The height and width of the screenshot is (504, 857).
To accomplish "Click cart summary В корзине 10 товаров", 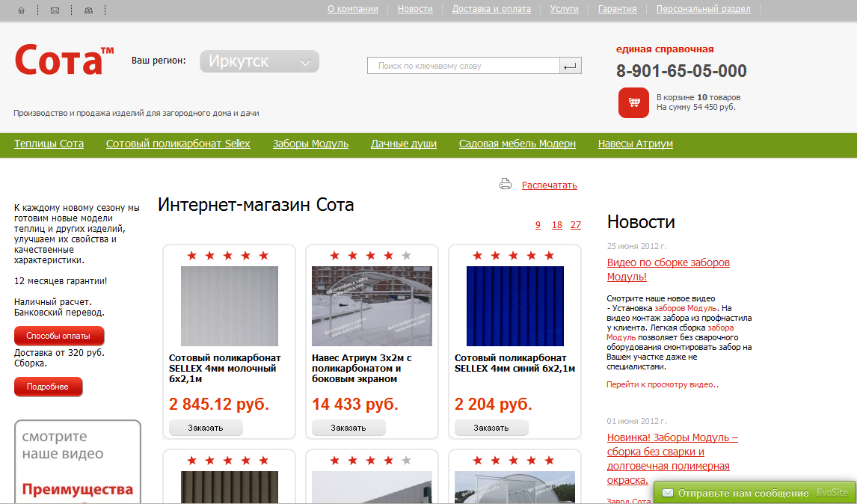I will [x=698, y=102].
